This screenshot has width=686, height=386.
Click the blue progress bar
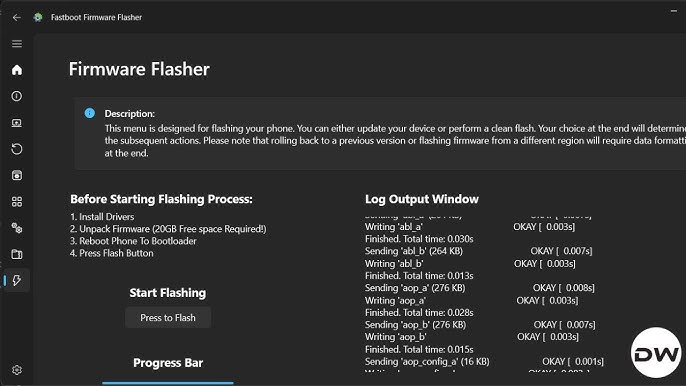coord(168,383)
